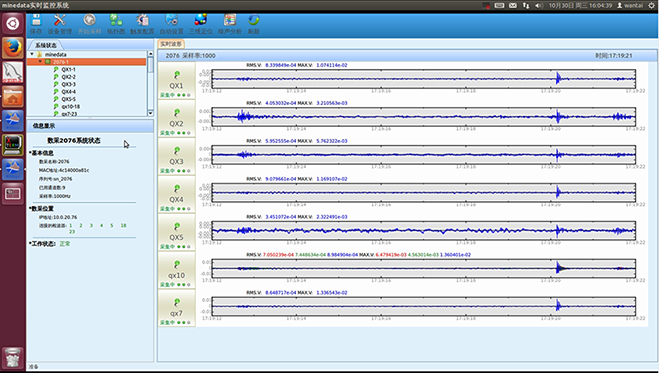Image resolution: width=659 pixels, height=373 pixels.
Task: Select the QX1 channel sensor button
Action: point(177,80)
